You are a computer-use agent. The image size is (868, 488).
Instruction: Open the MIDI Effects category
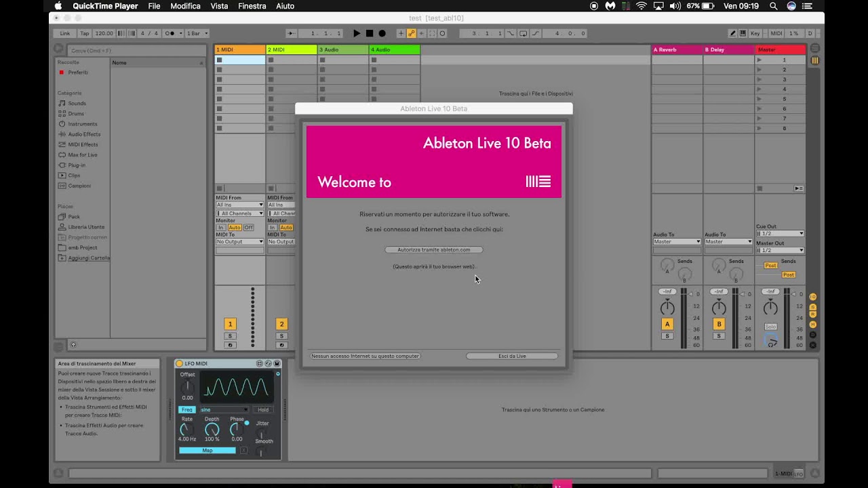[83, 144]
